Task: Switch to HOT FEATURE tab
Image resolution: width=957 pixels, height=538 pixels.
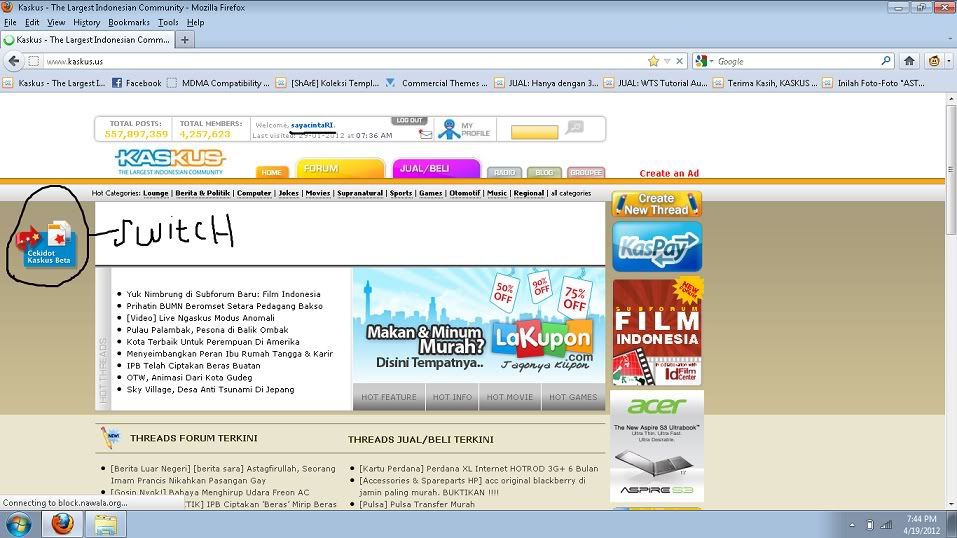Action: click(389, 397)
